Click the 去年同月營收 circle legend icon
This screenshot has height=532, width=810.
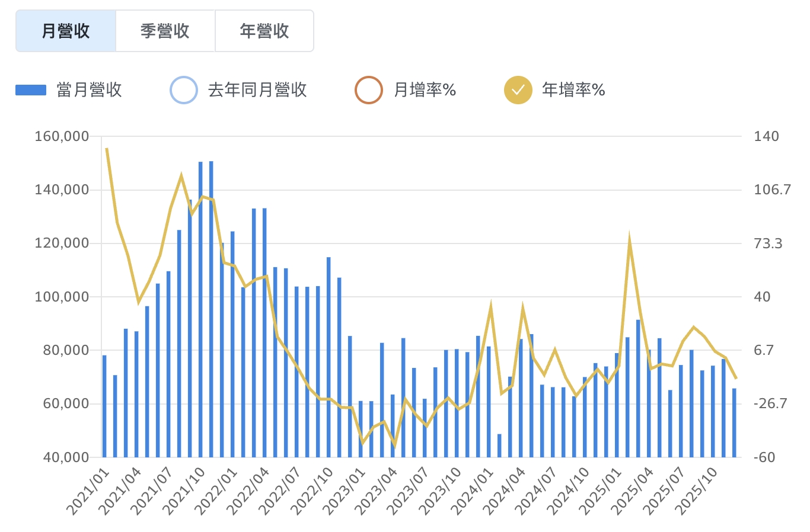click(x=184, y=90)
